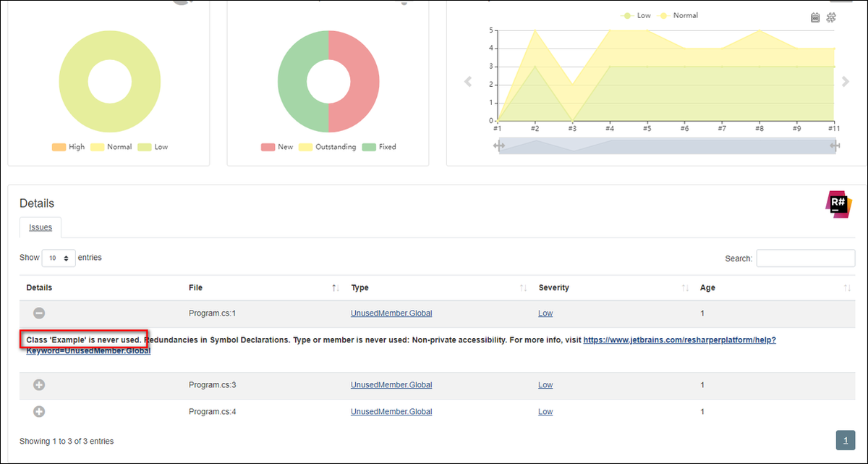868x464 pixels.
Task: Click page 1 pagination button
Action: (x=846, y=440)
